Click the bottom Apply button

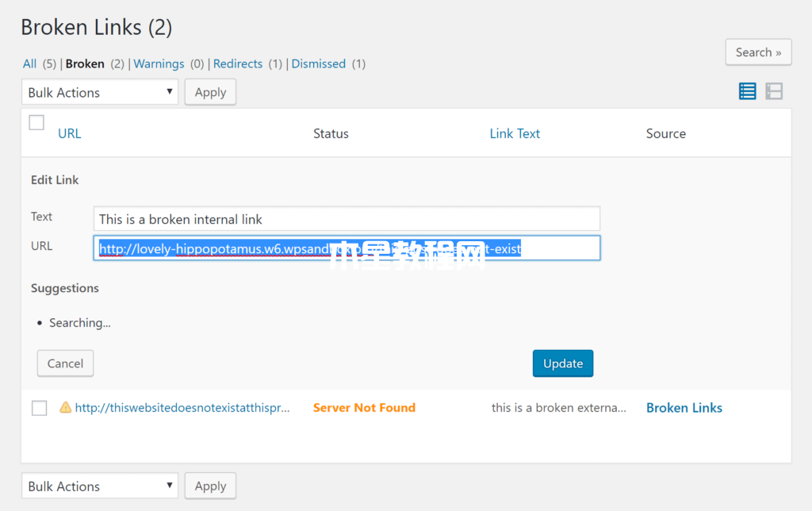click(210, 486)
